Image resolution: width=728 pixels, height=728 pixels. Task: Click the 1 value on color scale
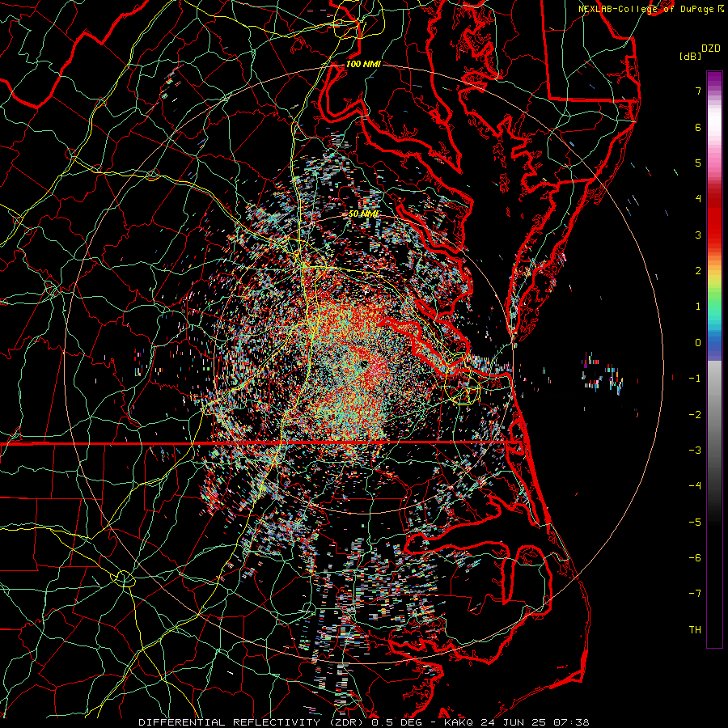(x=698, y=307)
